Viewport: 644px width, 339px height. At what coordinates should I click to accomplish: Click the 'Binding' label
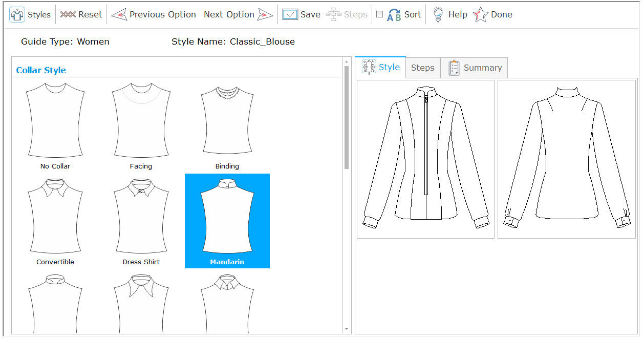[227, 166]
